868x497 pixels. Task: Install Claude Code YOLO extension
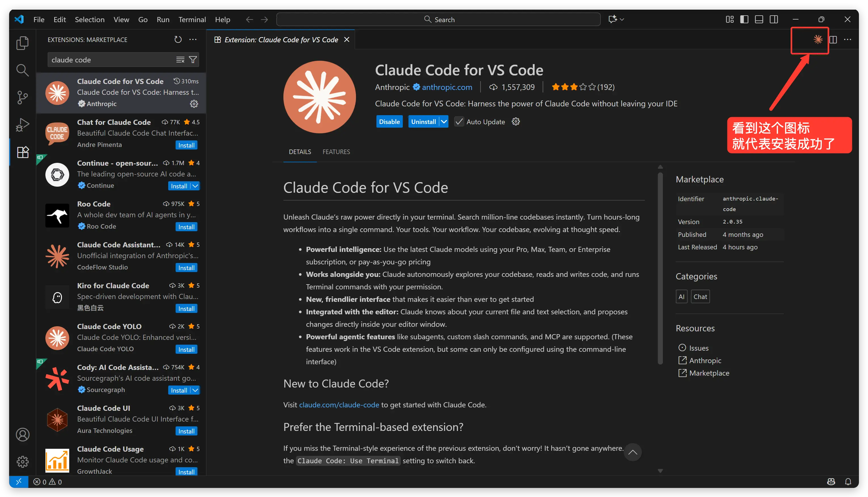186,349
